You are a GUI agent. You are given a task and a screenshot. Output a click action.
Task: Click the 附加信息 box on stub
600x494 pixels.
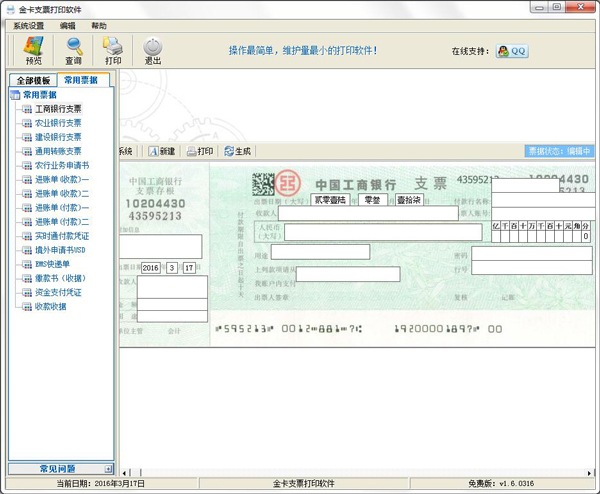pos(161,246)
